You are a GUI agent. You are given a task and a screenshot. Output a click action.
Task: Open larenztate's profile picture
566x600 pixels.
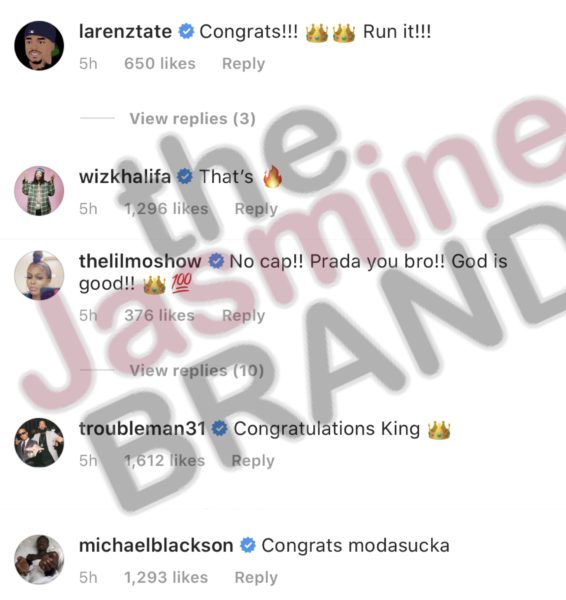(39, 46)
